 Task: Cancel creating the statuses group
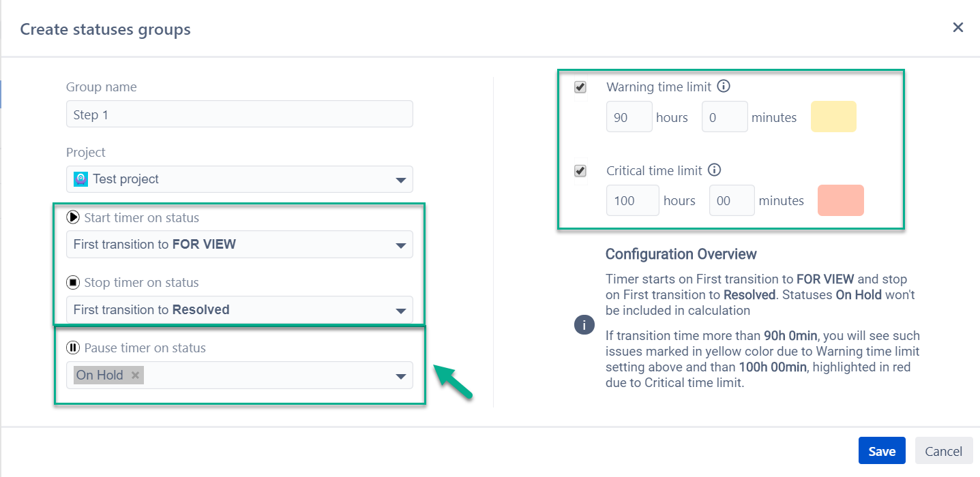[944, 451]
